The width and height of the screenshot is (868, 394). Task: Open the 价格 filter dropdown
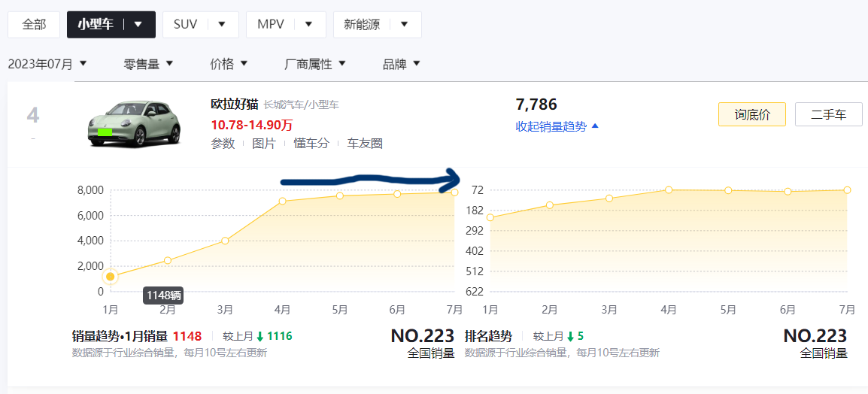(x=229, y=64)
